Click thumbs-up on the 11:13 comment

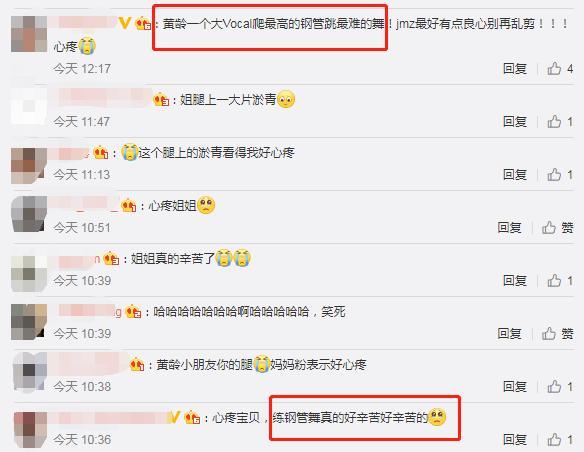(554, 175)
